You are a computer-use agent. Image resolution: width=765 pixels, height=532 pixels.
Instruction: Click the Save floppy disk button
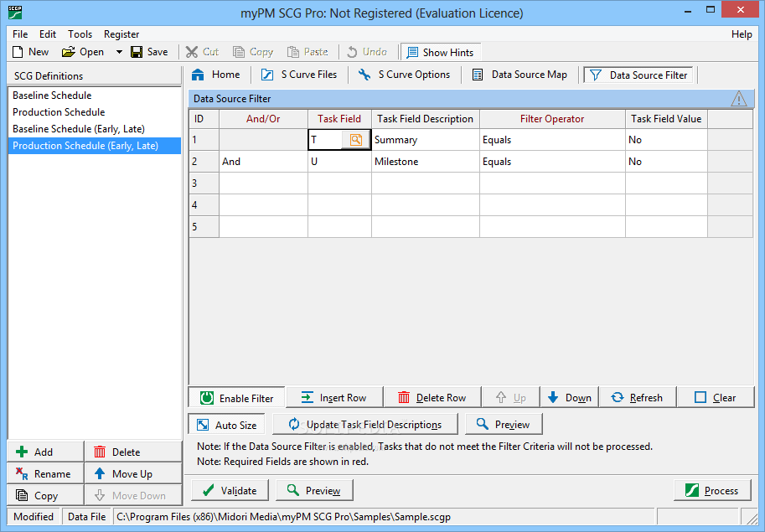point(149,52)
